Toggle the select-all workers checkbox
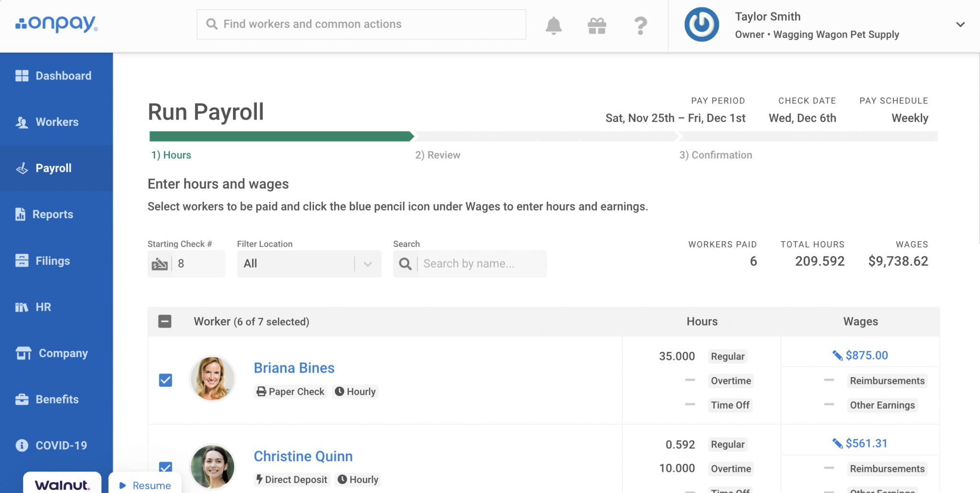 pos(165,321)
